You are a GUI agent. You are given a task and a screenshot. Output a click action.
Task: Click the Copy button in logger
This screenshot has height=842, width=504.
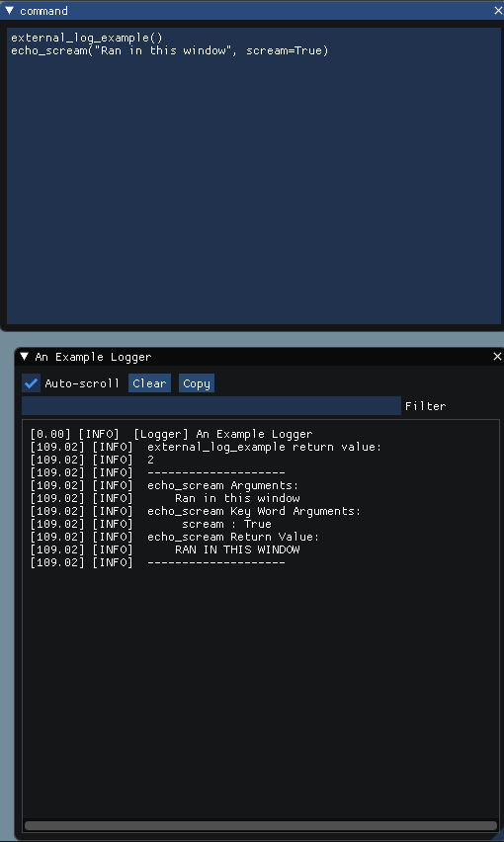click(x=197, y=383)
